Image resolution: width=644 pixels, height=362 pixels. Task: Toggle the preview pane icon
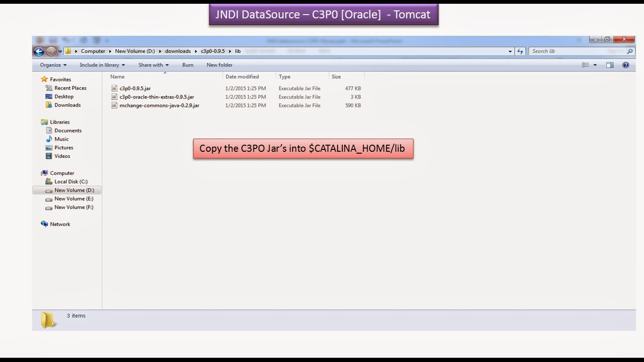click(x=610, y=65)
